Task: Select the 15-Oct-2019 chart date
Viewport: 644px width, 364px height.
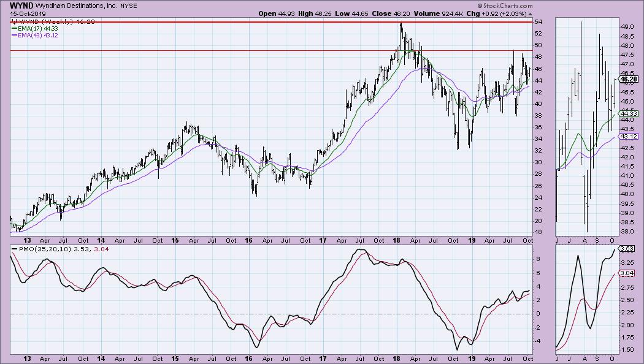Action: pyautogui.click(x=28, y=13)
